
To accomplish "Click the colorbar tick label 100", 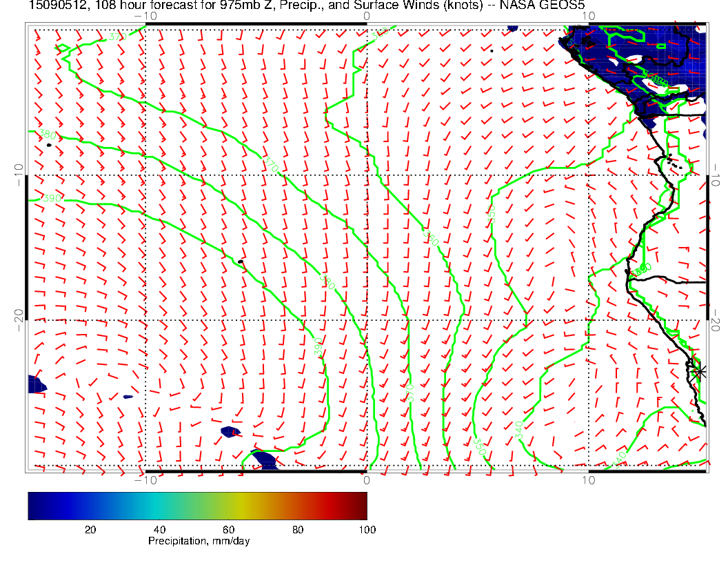I will point(367,529).
